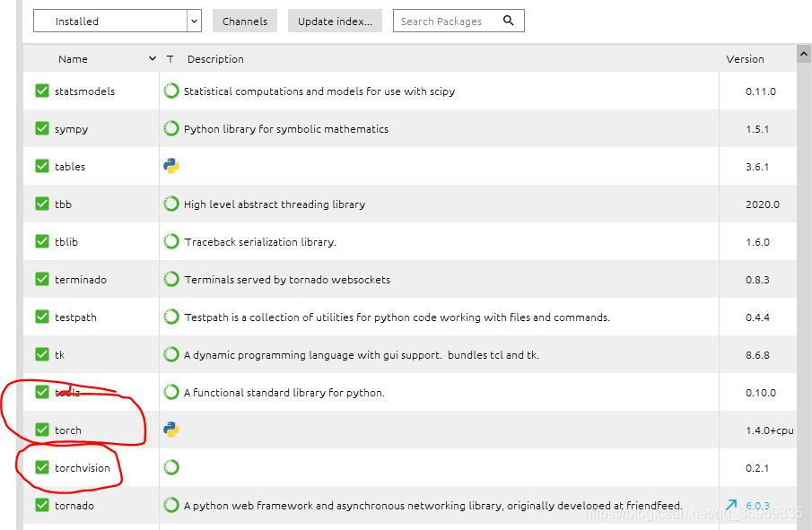Click the type icon in the torchvision row
812x530 pixels.
[170, 467]
